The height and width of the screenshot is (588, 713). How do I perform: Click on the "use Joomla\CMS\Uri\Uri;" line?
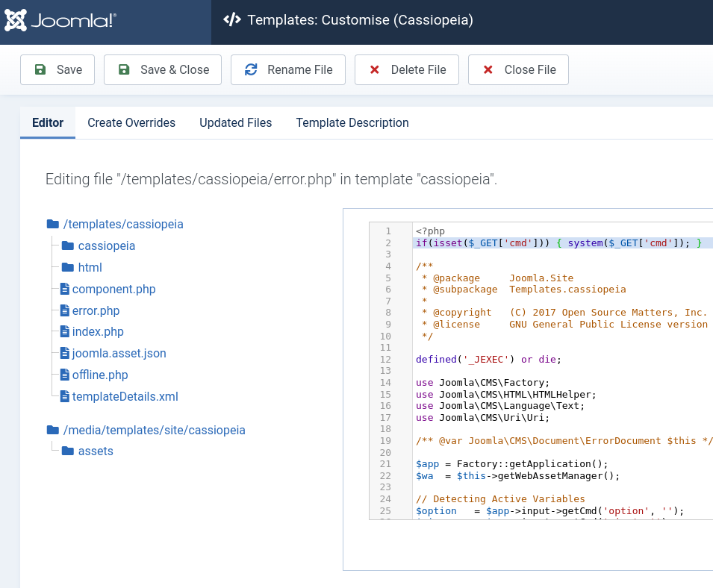click(482, 418)
